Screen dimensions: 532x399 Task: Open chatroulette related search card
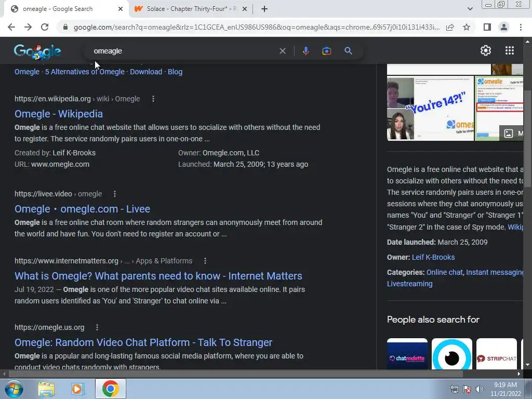(x=407, y=353)
